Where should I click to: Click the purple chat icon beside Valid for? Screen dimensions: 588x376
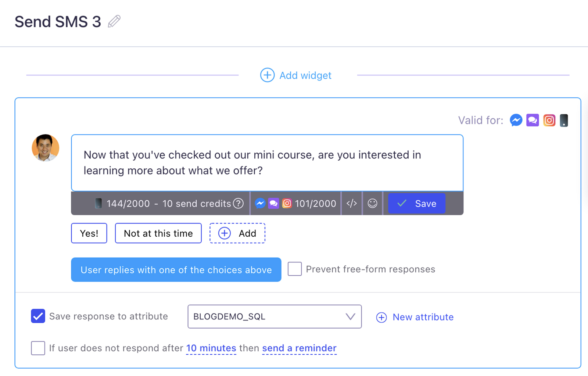tap(533, 120)
